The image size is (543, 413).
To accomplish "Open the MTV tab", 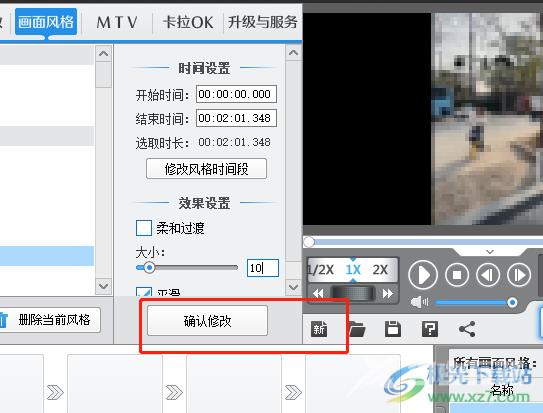I will coord(117,23).
